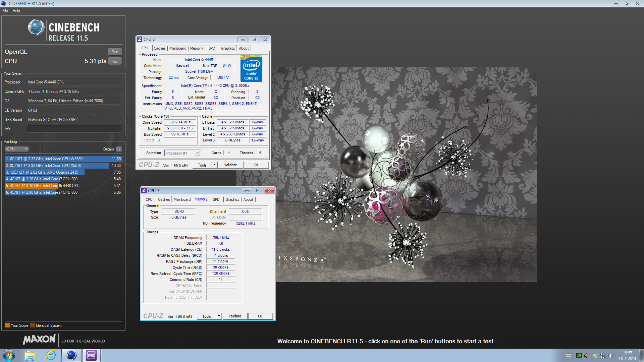
Task: Open Tools dropdown arrow in top CPU-Z
Action: click(215, 165)
